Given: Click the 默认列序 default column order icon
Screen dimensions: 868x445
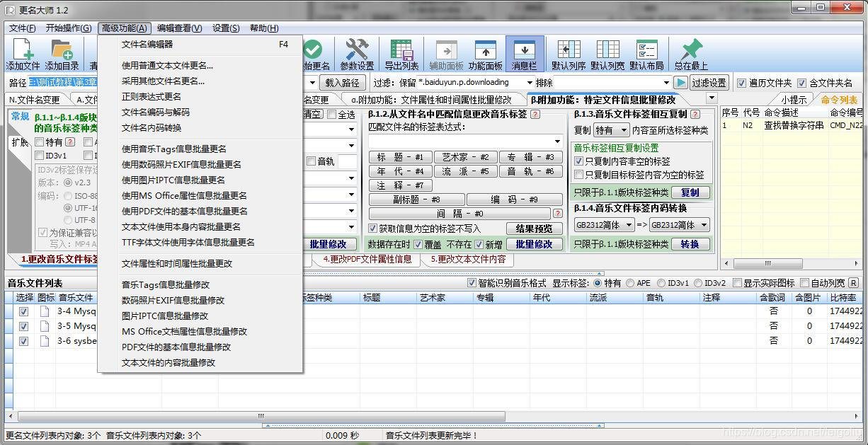Looking at the screenshot, I should (569, 54).
